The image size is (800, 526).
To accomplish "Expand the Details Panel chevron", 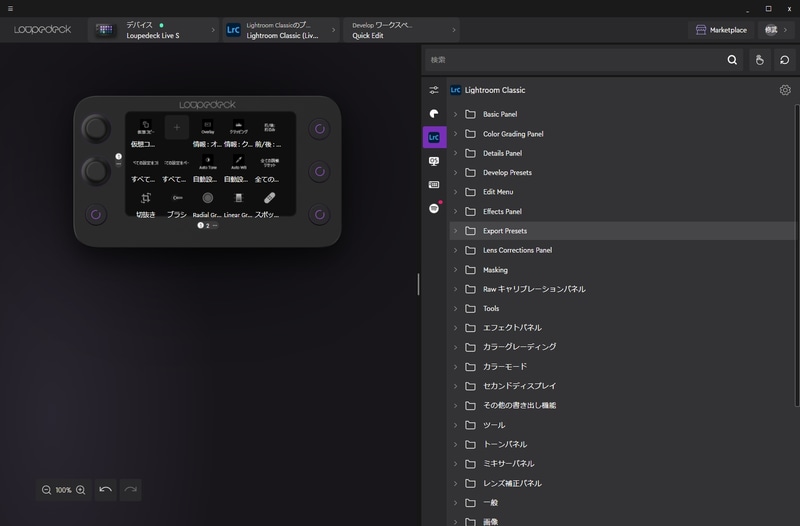I will click(456, 153).
